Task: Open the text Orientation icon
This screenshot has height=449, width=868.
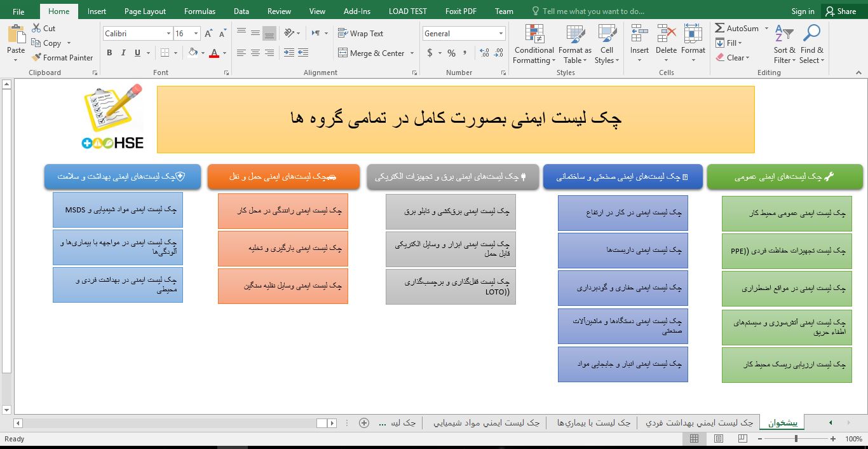Action: [290, 33]
